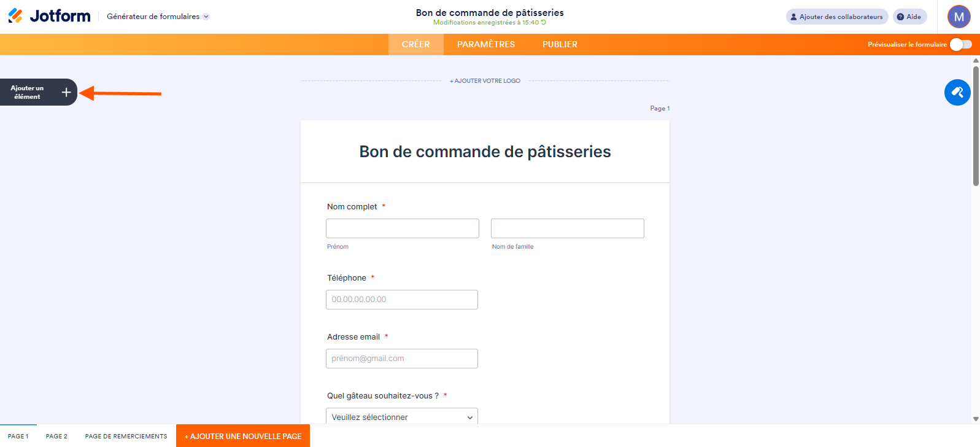Click the Jotform logo icon
This screenshot has width=980, height=447.
pyautogui.click(x=15, y=16)
